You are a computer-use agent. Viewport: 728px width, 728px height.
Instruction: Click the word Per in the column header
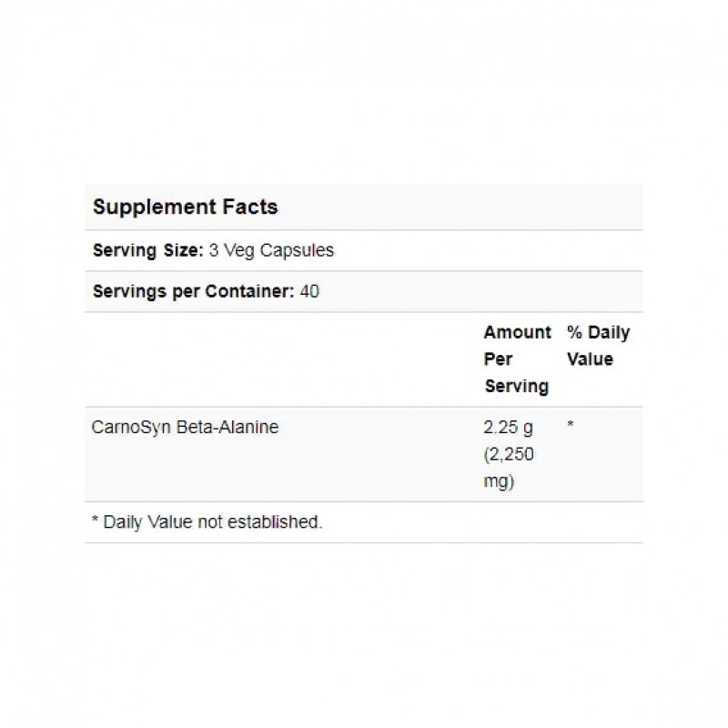point(498,359)
